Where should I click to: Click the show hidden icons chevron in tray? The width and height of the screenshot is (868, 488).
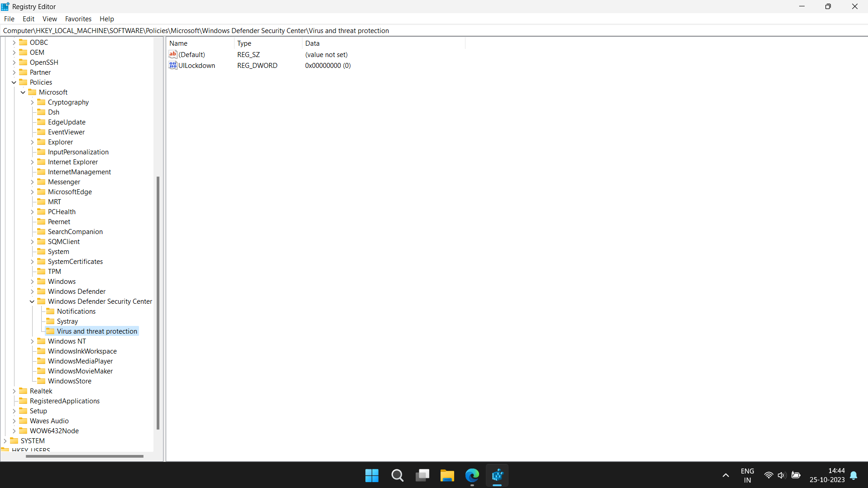click(x=725, y=475)
